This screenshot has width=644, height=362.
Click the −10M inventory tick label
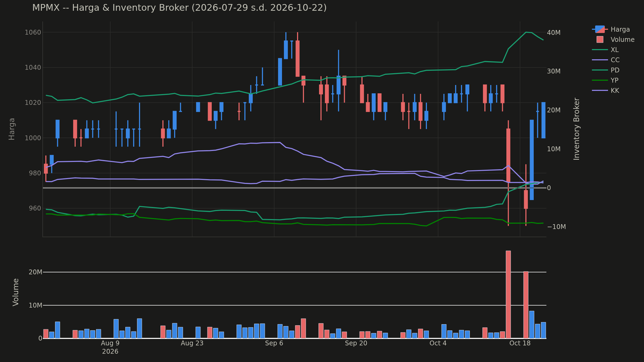tap(557, 227)
